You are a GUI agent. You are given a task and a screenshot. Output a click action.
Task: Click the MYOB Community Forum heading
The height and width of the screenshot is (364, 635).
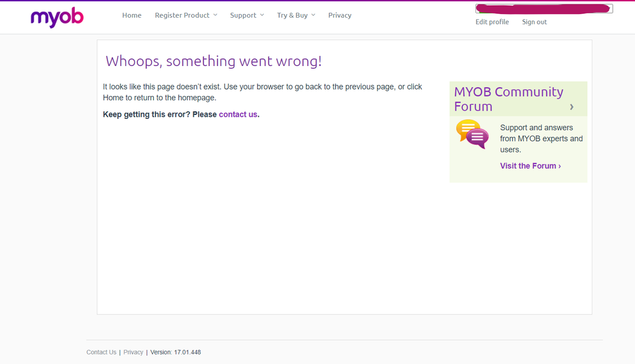pyautogui.click(x=508, y=99)
